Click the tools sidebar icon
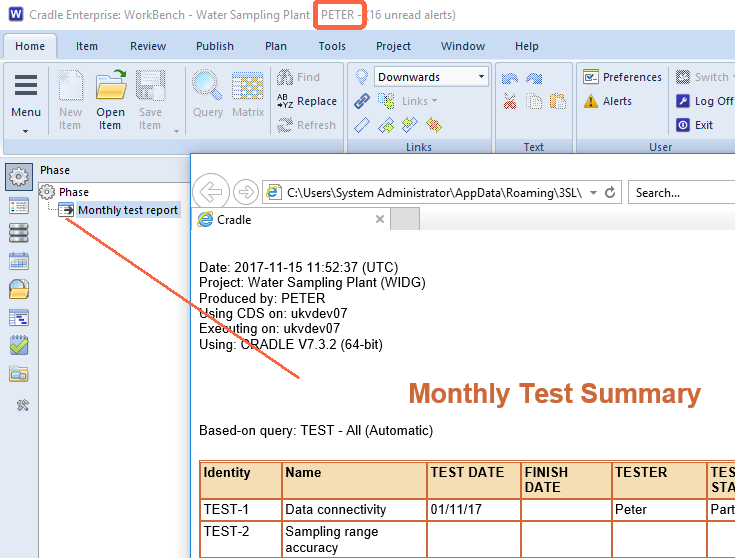 [22, 405]
